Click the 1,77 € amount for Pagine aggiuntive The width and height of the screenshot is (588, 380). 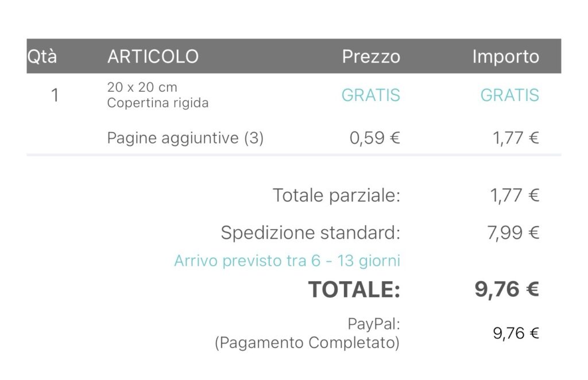point(514,138)
